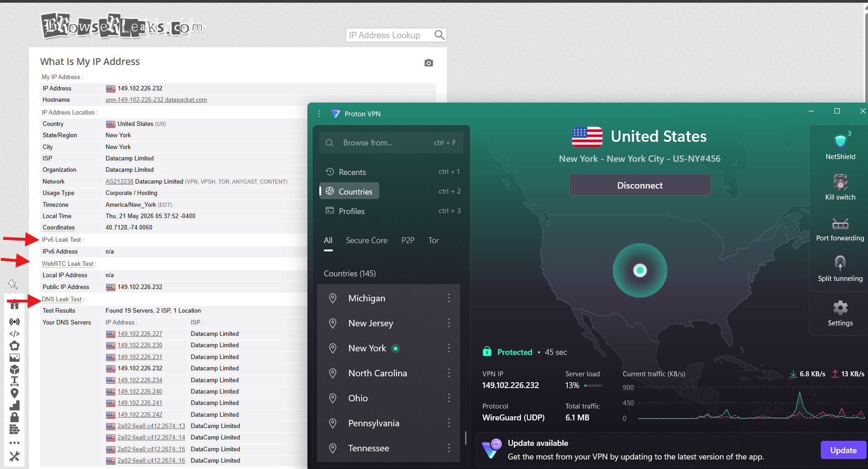The width and height of the screenshot is (868, 469).
Task: Click the Disconnect button
Action: coord(640,185)
